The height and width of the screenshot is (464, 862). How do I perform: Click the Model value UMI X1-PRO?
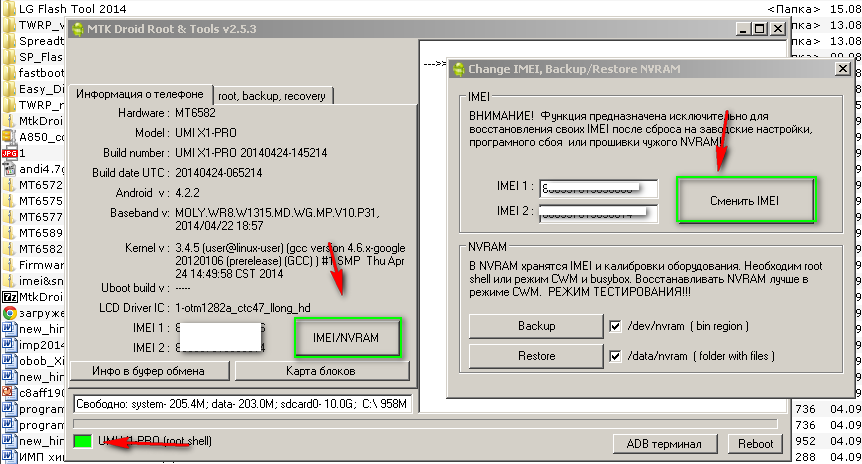coord(206,133)
